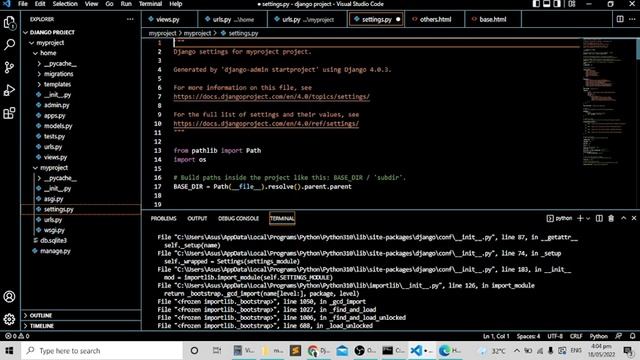
Task: Open the notifications bell in status bar
Action: pos(632,336)
